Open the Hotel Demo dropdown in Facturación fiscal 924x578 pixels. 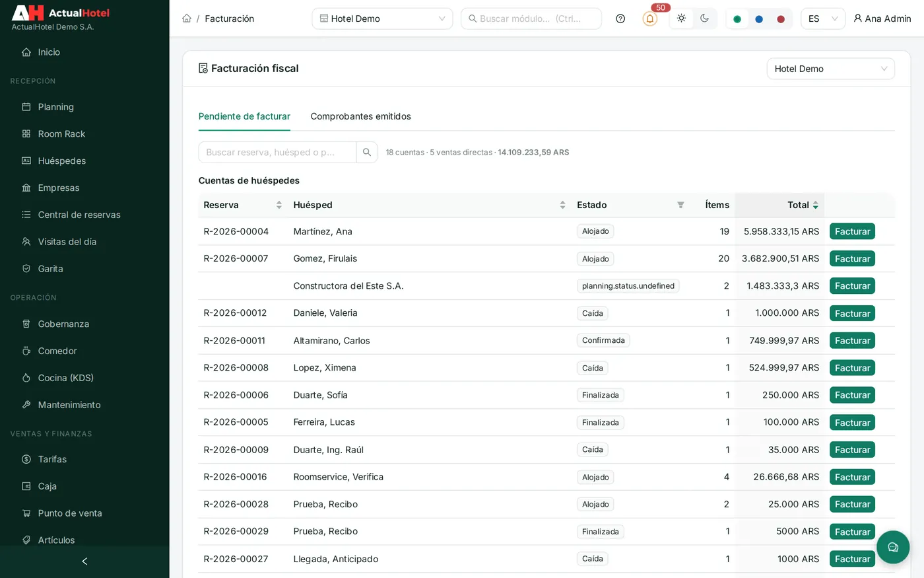830,69
